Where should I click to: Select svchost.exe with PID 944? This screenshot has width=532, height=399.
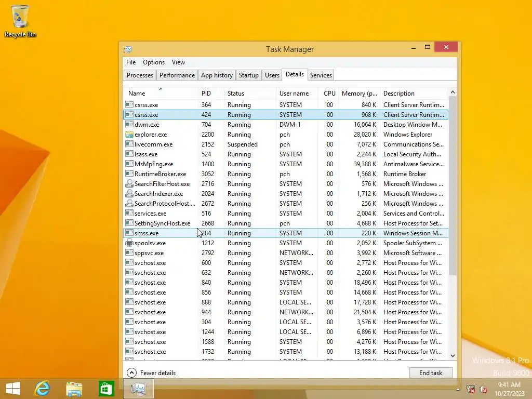click(286, 312)
